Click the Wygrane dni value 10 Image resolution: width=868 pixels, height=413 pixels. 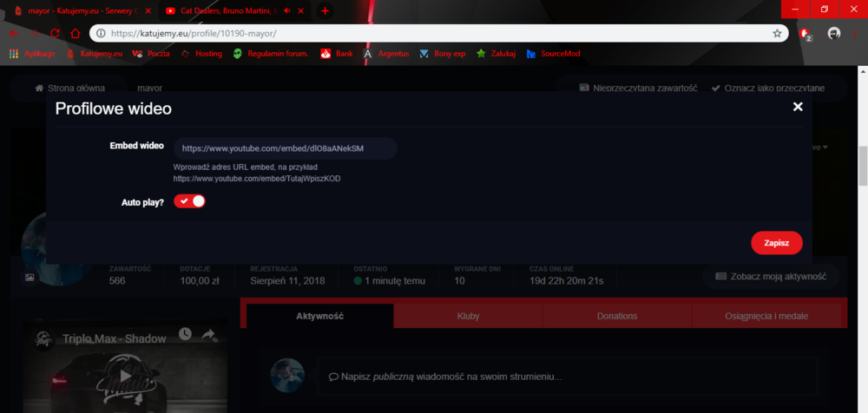459,281
